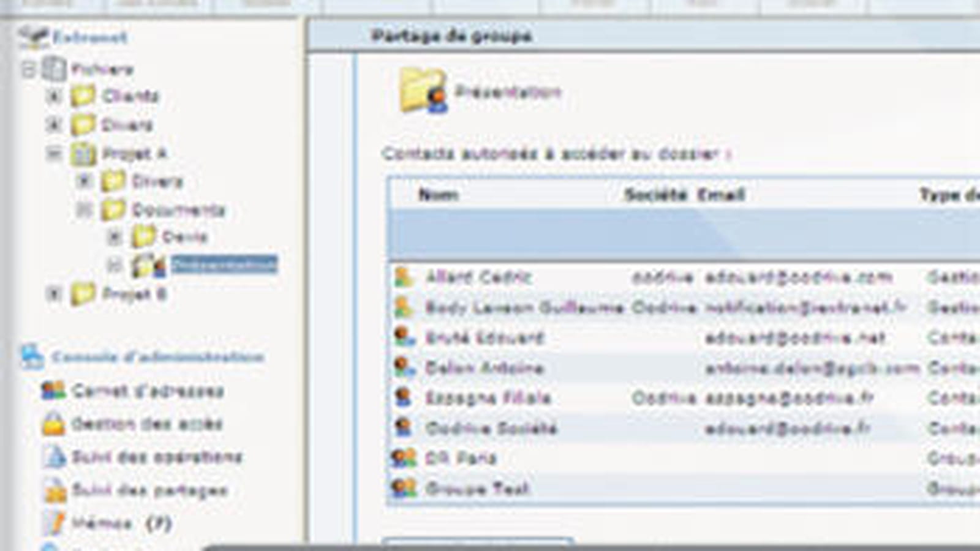Click the Devis folder icon
Screen dimensions: 980x551
click(x=143, y=236)
